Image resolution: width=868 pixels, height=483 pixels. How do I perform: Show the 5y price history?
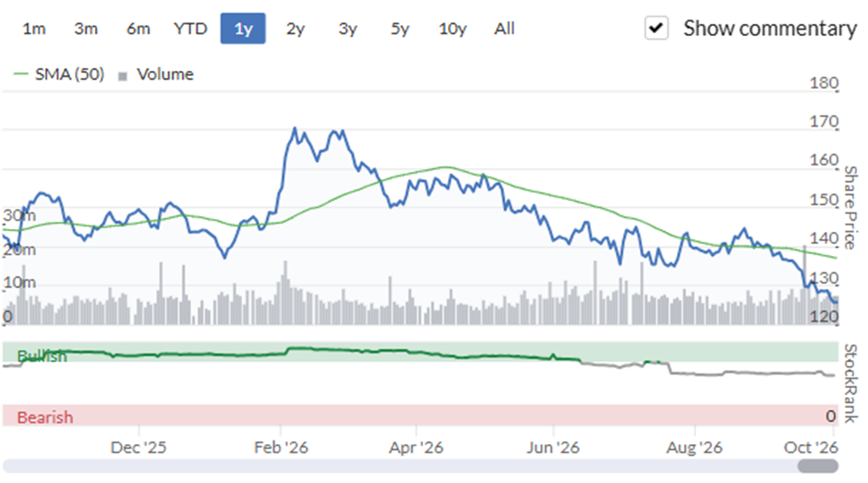400,29
